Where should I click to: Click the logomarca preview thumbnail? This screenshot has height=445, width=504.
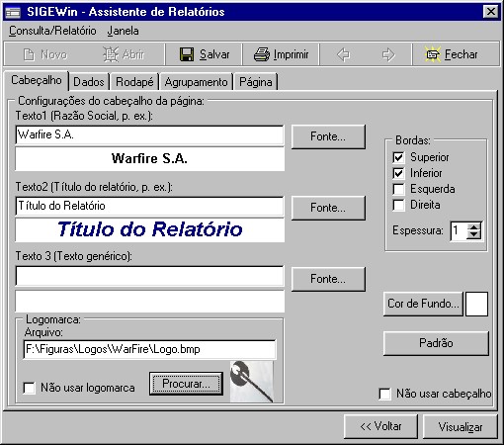(252, 382)
